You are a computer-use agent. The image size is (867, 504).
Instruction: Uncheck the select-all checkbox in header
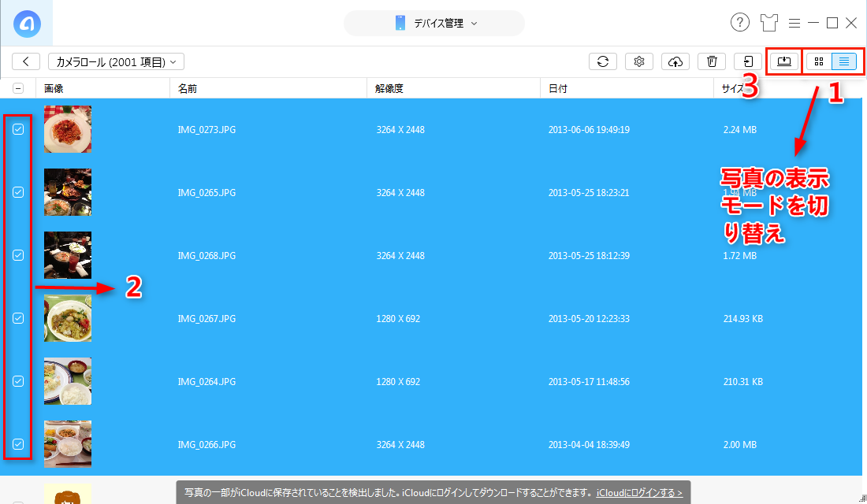(x=18, y=88)
